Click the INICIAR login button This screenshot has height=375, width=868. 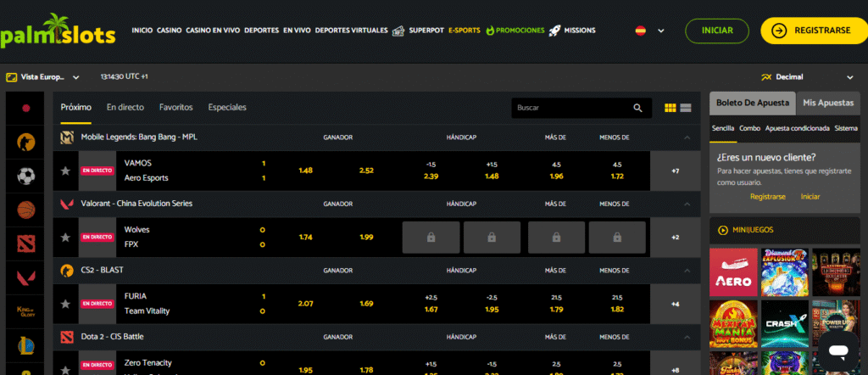pyautogui.click(x=717, y=31)
